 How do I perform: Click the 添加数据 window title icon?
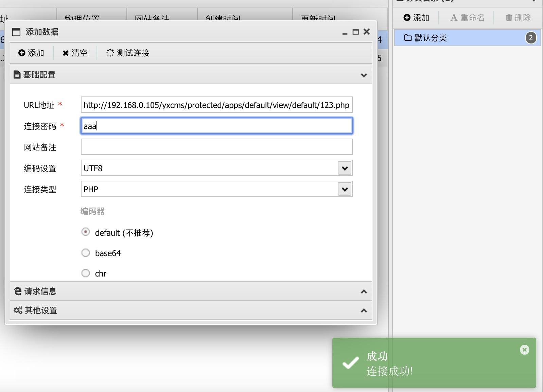(x=16, y=32)
